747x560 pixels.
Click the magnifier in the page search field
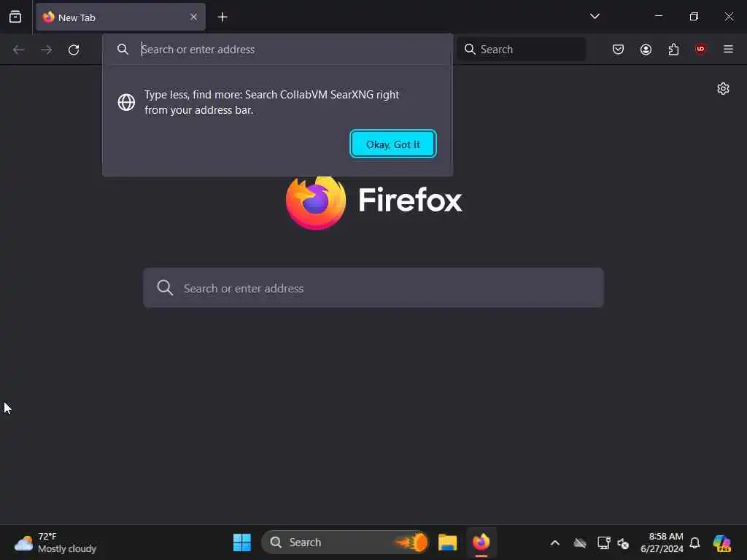click(165, 287)
